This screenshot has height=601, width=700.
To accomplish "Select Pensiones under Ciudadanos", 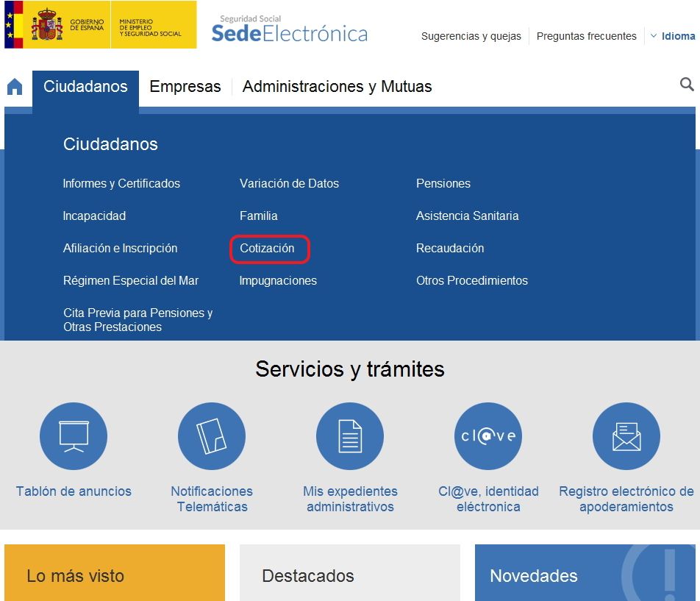I will (443, 183).
